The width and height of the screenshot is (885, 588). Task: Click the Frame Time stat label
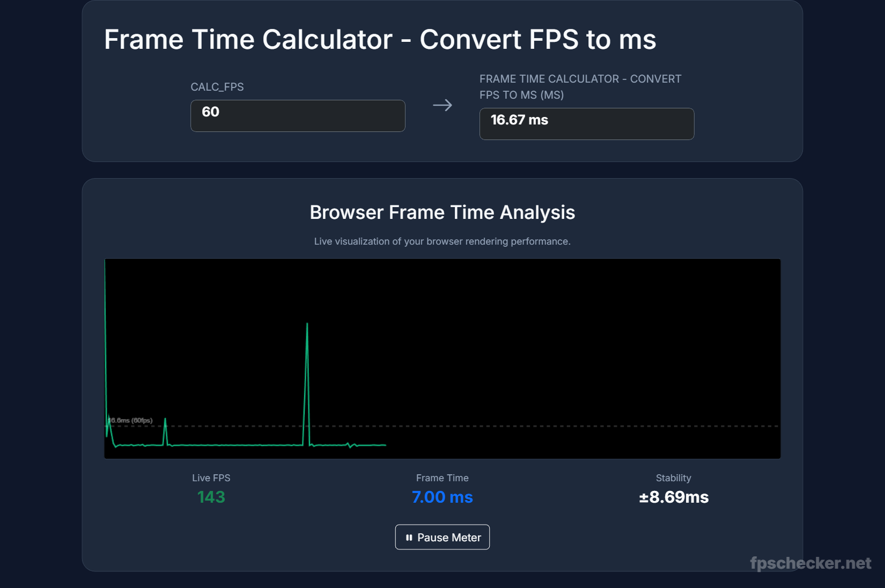[441, 477]
